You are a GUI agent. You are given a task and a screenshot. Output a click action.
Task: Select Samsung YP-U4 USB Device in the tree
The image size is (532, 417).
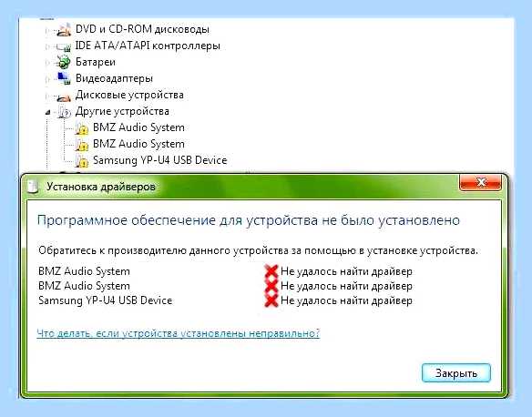point(159,160)
